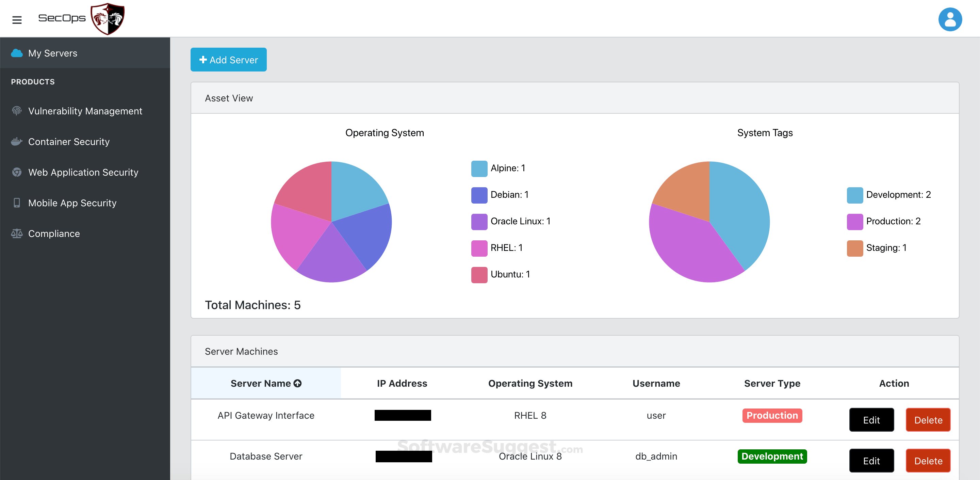The width and height of the screenshot is (980, 480).
Task: Sort by Server Name using the arrow
Action: point(297,383)
